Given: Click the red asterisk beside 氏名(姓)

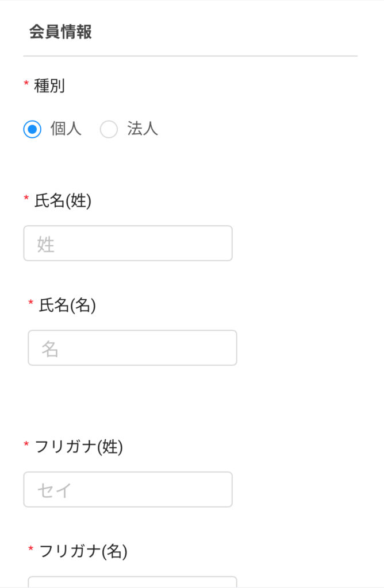Looking at the screenshot, I should click(x=26, y=198).
